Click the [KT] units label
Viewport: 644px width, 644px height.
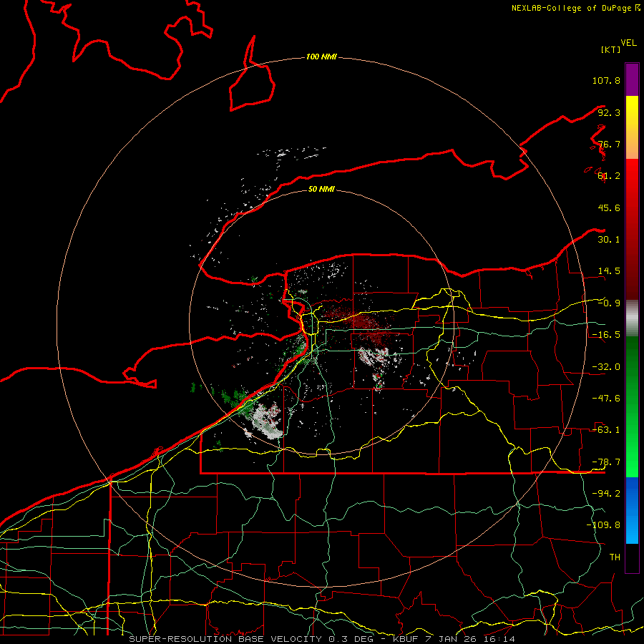(610, 49)
